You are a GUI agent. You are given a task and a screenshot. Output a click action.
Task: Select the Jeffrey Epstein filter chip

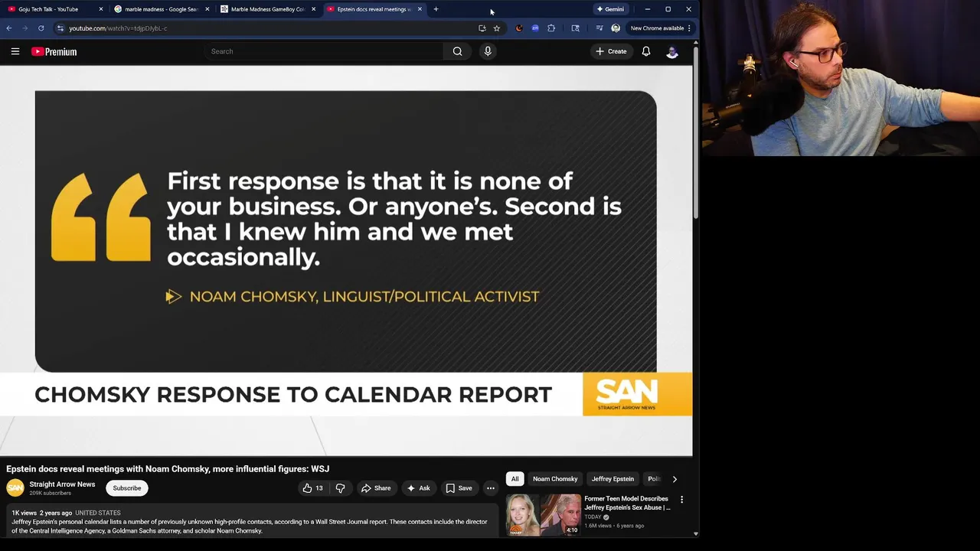point(612,479)
